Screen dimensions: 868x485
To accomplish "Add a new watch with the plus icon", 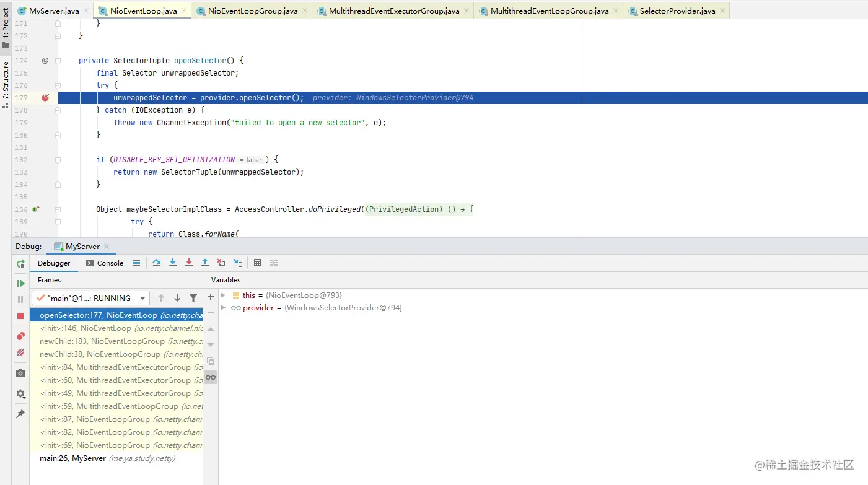I will point(211,297).
